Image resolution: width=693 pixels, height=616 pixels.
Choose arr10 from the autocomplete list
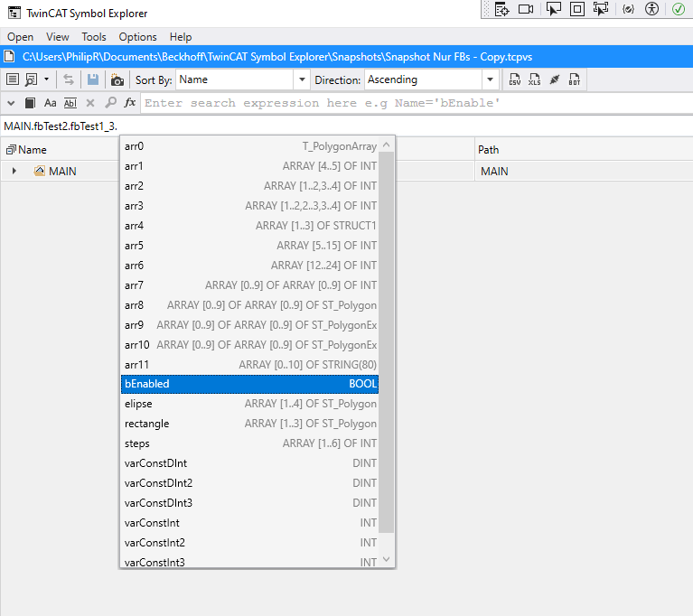click(250, 345)
